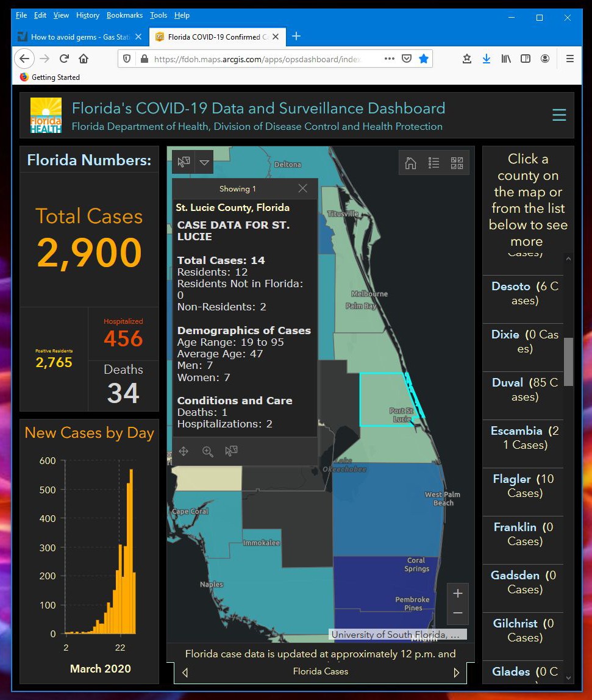
Task: Open the Firefox hamburger menu
Action: [569, 59]
